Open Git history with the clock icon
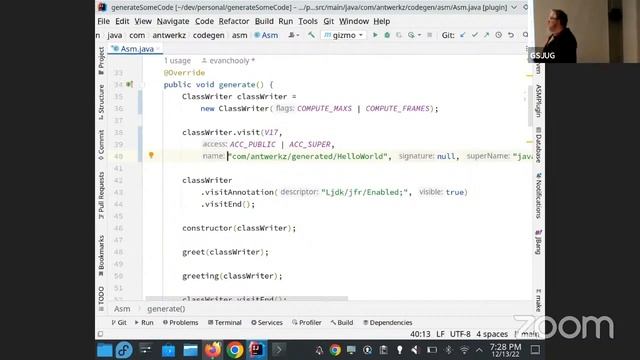Screen dimensions: 640x360 498,35
